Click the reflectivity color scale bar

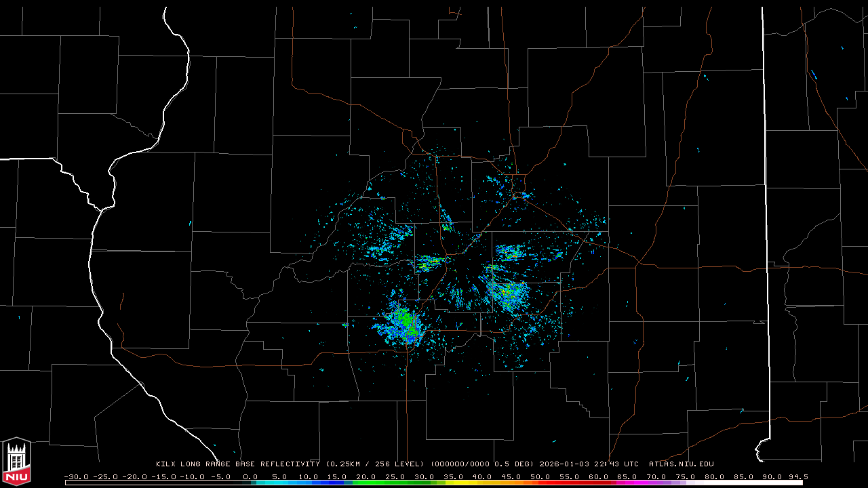click(434, 483)
